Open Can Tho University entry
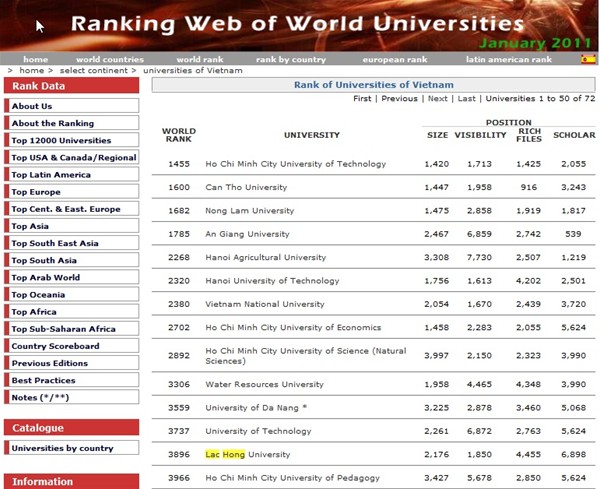Viewport: 600px width, 489px height. click(244, 187)
